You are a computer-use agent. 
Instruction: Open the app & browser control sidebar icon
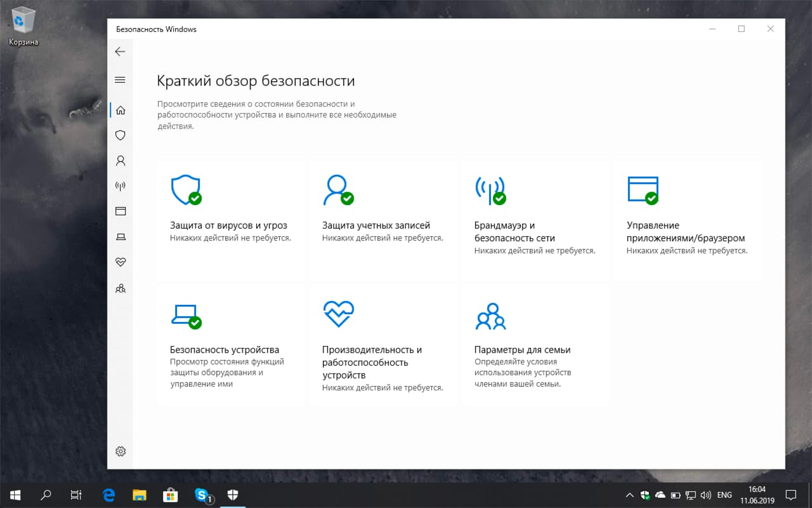point(120,211)
